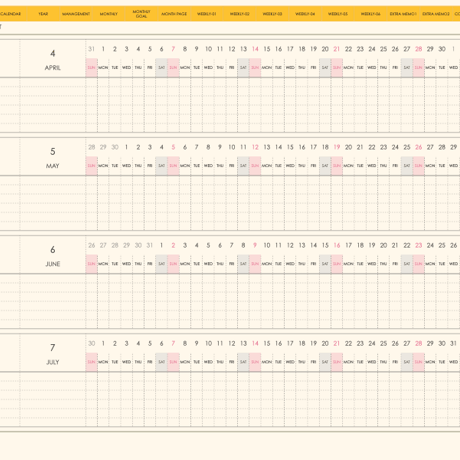
Task: Click the MAY month label
Action: tap(53, 166)
